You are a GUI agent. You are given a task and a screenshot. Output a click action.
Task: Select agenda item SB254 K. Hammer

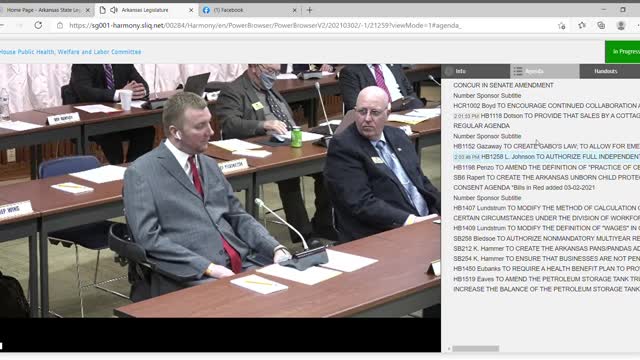coord(547,259)
